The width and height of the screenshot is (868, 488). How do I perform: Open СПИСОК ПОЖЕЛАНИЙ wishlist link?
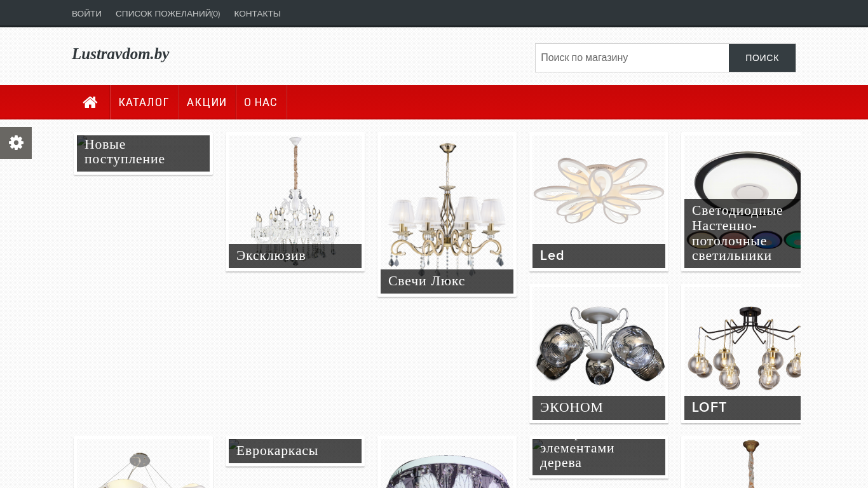(x=168, y=13)
